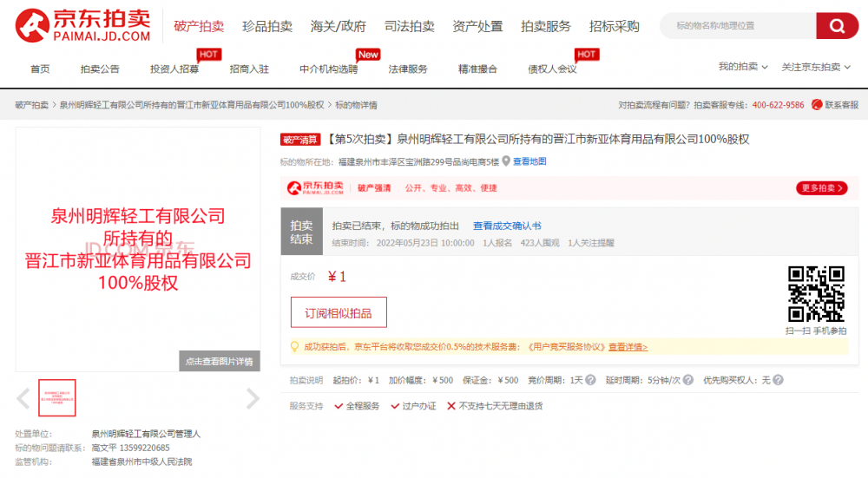Click the search input field

[x=738, y=25]
